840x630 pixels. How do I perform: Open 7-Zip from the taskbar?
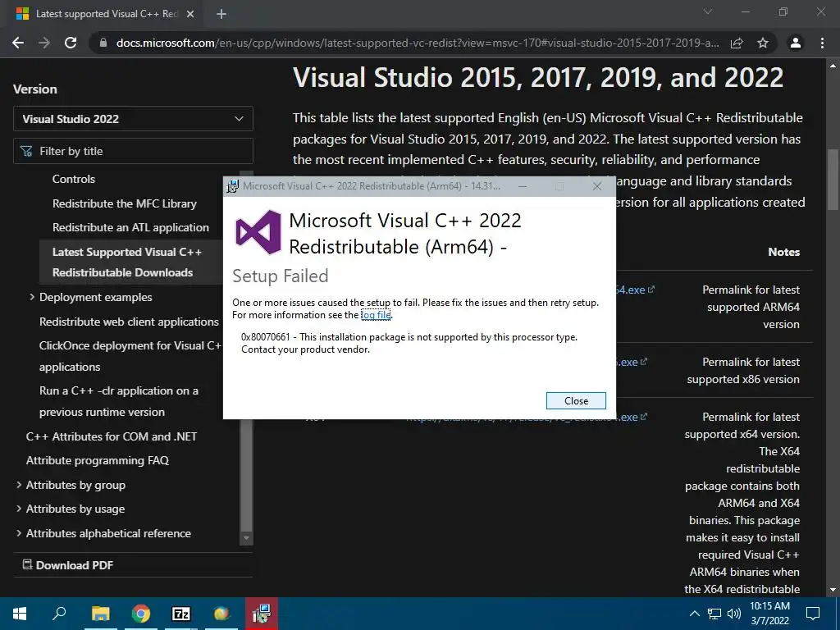[x=181, y=614]
